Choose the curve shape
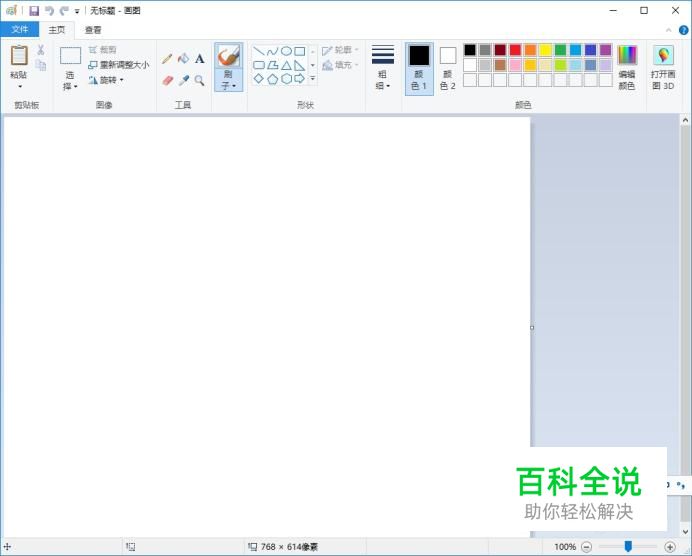This screenshot has width=692, height=556. pos(272,51)
